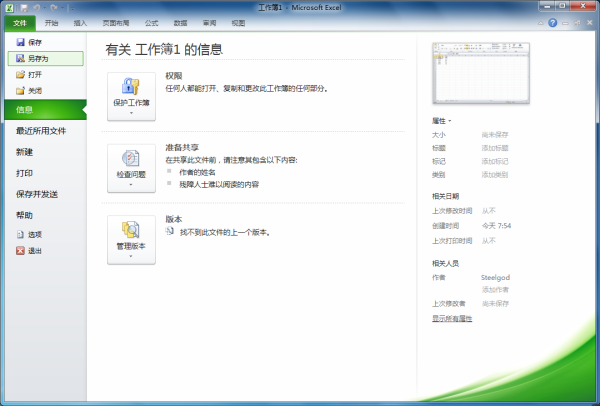600x406 pixels.
Task: Click 添加标题 to add a title
Action: [x=495, y=148]
